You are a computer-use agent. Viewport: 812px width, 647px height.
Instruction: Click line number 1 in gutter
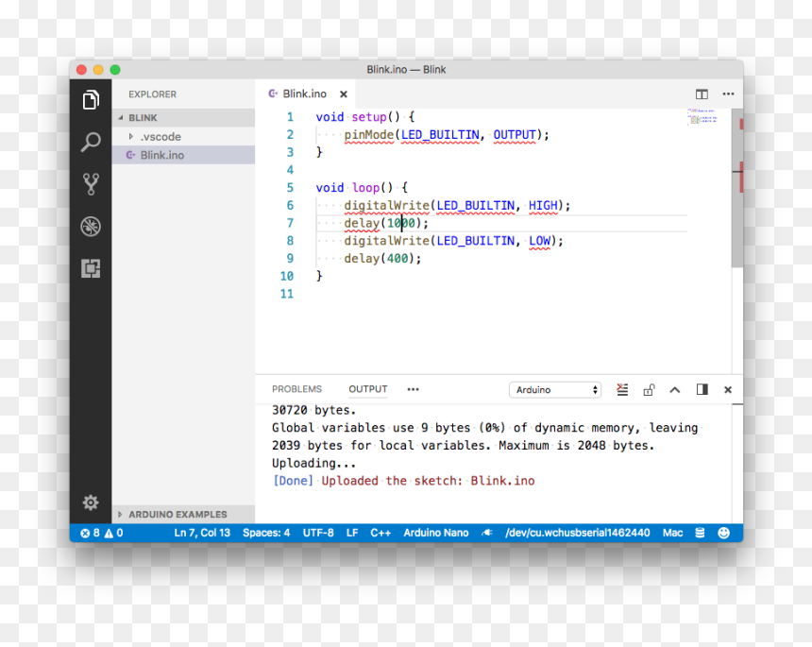point(290,117)
